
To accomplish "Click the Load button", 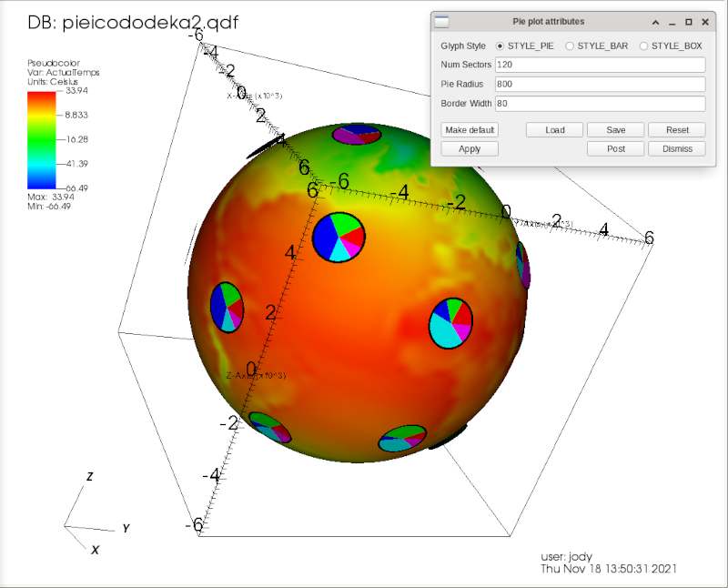I will 554,130.
